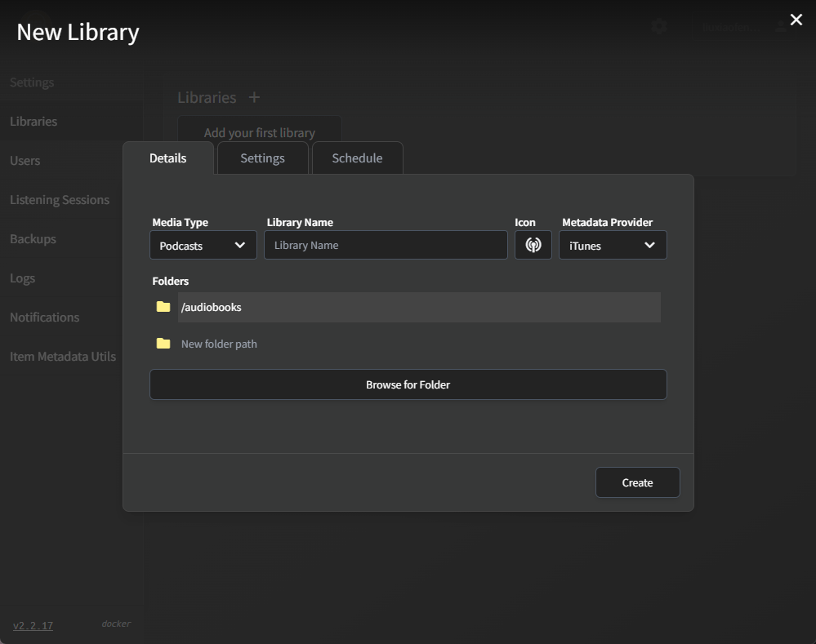
Task: Click the New folder path field
Action: [420, 344]
